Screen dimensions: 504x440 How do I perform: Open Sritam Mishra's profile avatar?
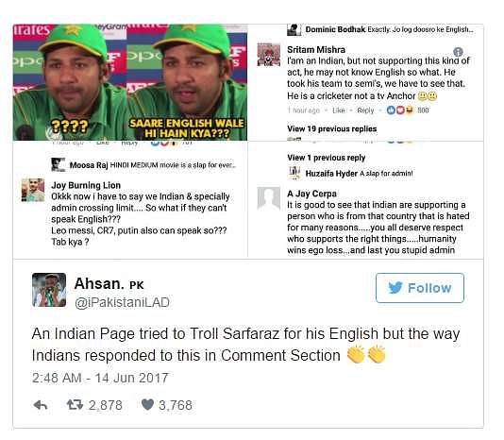coord(269,55)
